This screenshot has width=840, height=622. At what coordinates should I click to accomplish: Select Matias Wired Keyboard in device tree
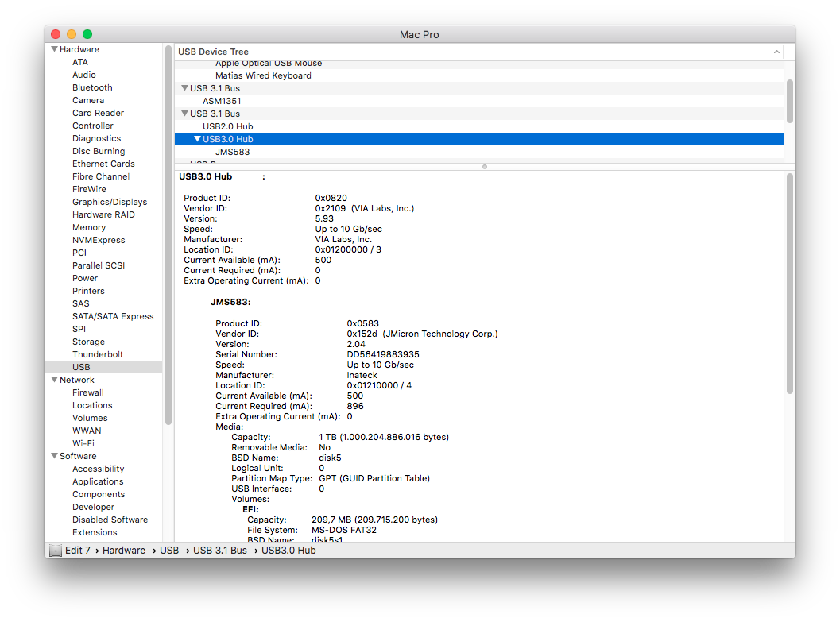tap(263, 75)
